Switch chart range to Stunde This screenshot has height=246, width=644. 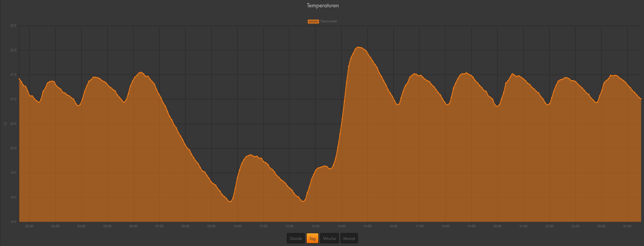[296, 238]
